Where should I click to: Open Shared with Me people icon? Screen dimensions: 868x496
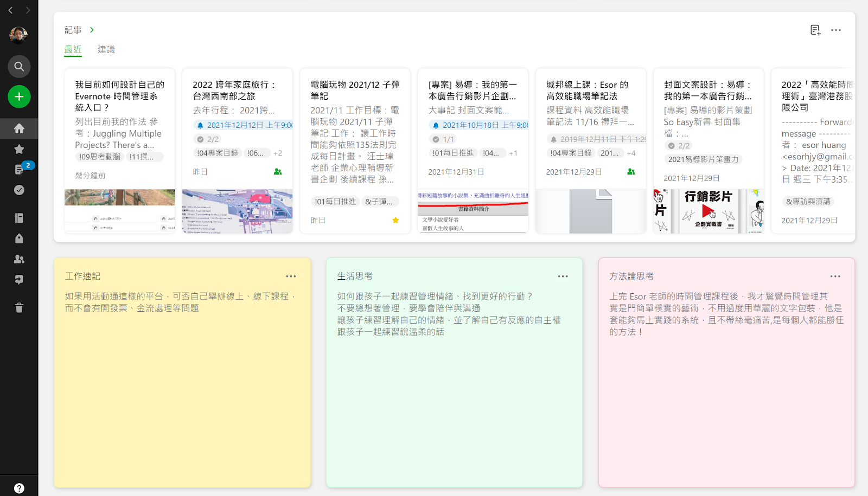tap(19, 259)
